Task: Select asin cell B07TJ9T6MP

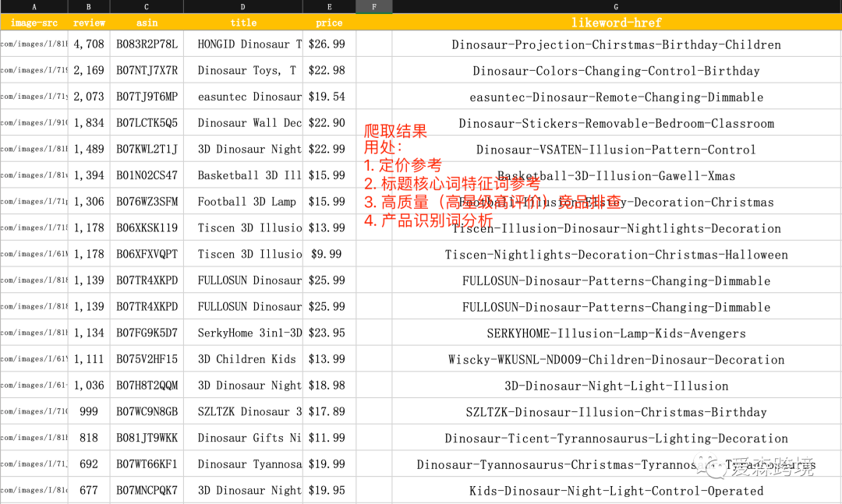Action: [x=147, y=97]
